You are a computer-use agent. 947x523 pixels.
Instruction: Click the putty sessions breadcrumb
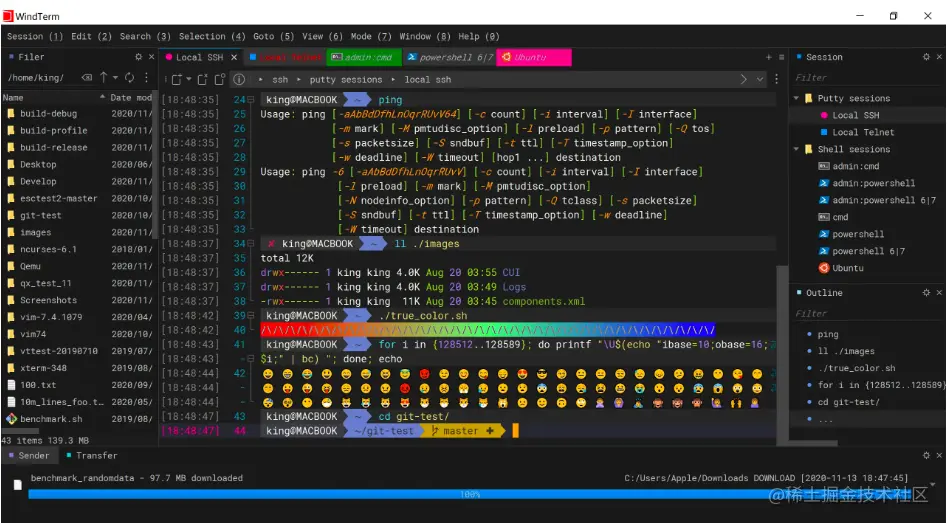pyautogui.click(x=345, y=79)
